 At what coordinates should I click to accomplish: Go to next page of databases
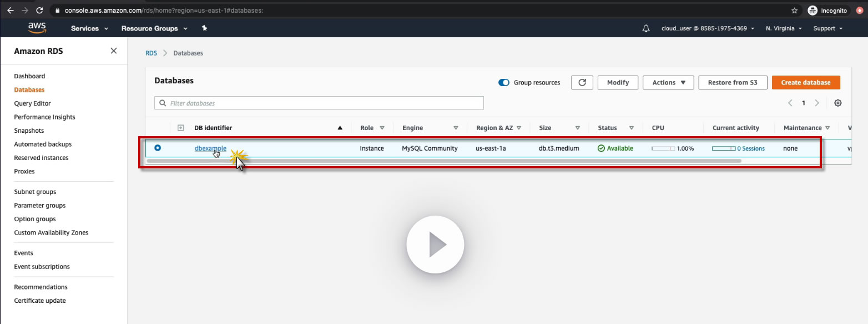tap(817, 103)
